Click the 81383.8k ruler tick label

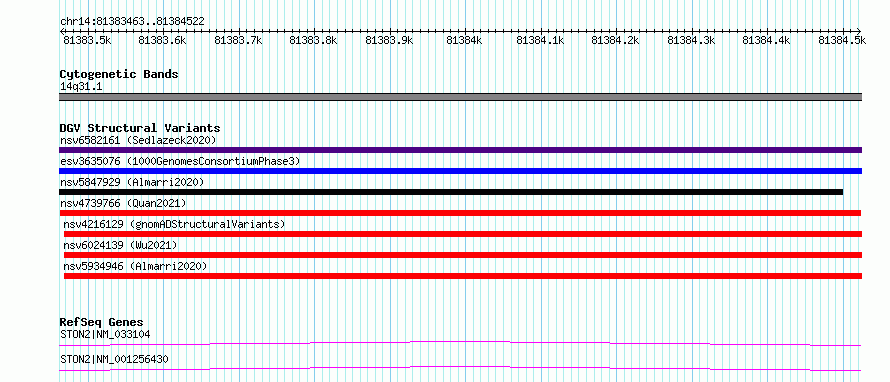coord(313,41)
